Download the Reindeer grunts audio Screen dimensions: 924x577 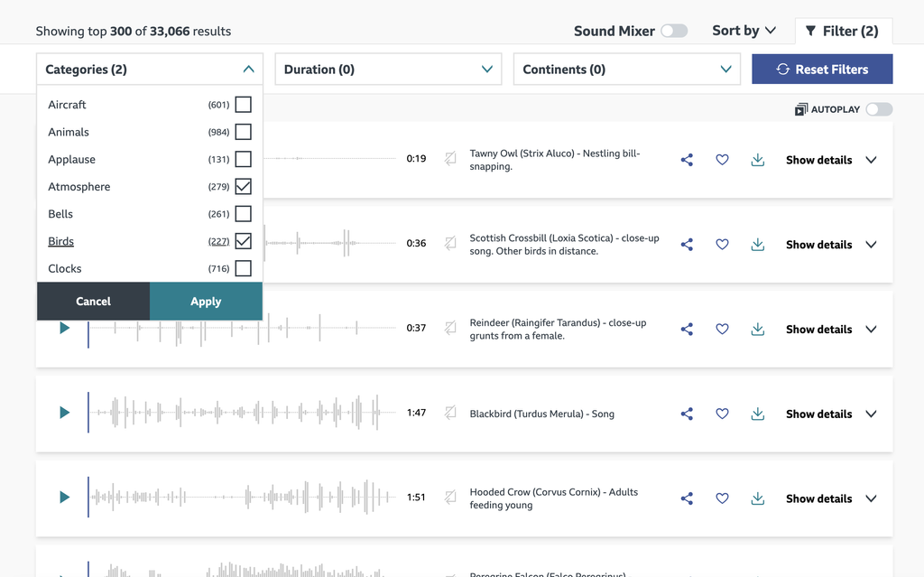coord(757,329)
